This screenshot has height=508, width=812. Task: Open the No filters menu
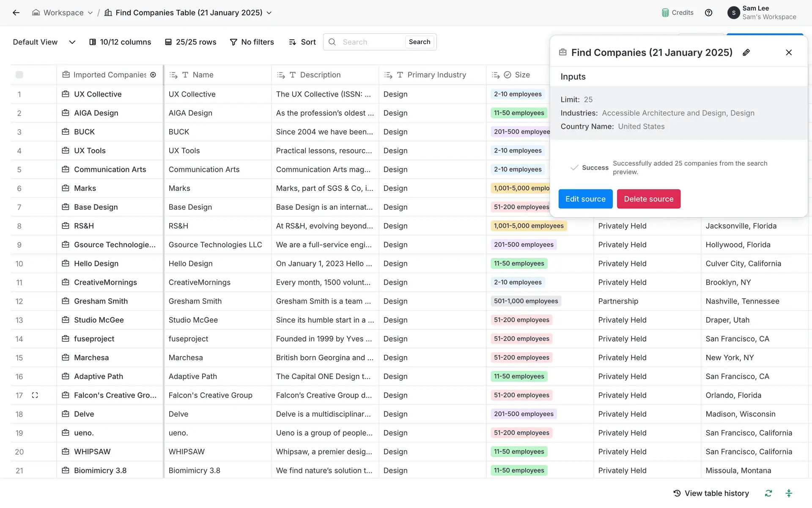click(x=252, y=42)
